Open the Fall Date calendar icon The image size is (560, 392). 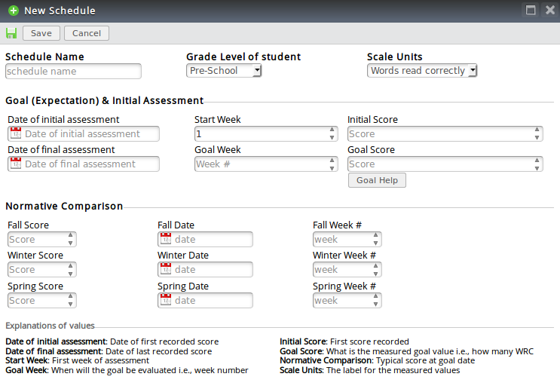(x=166, y=239)
